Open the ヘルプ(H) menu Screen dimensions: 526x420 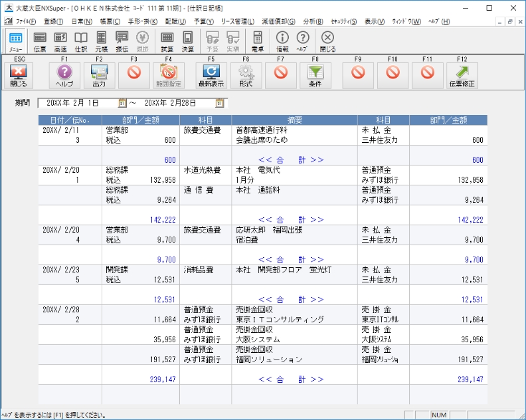[439, 21]
